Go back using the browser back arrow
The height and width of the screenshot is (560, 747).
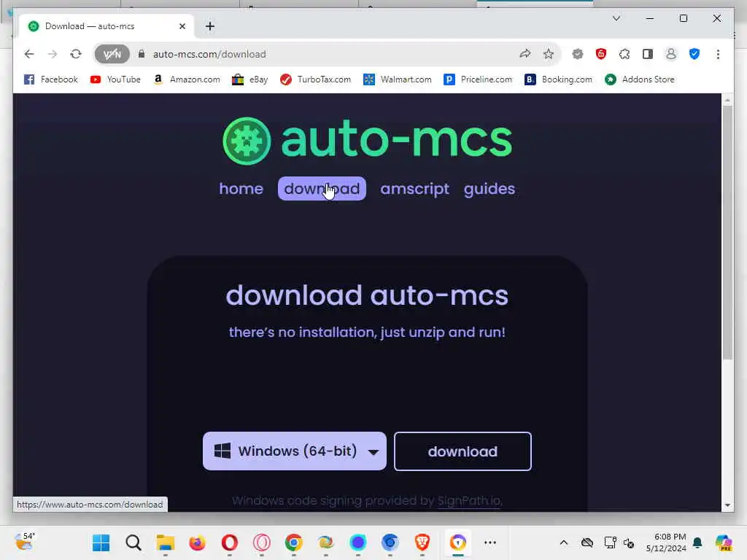[29, 54]
